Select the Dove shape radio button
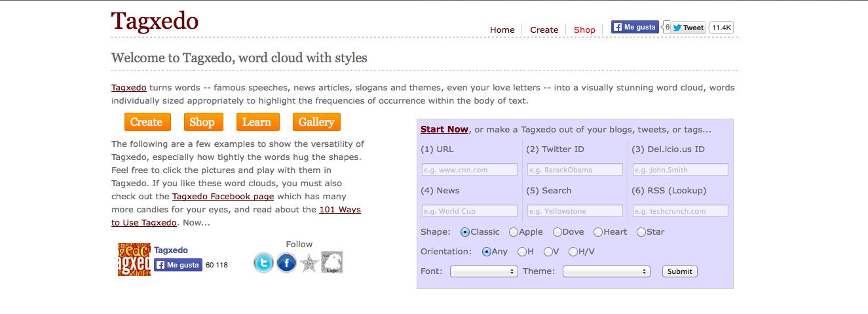This screenshot has height=314, width=868. [x=557, y=232]
